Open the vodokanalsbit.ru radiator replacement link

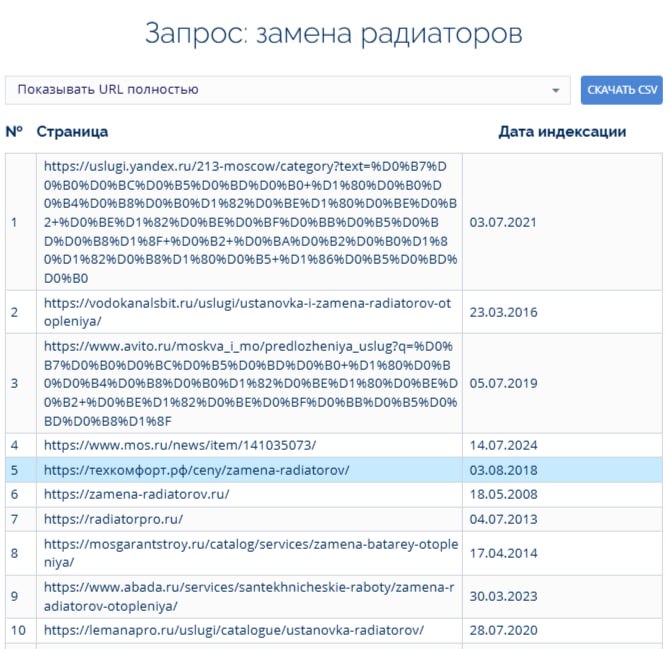249,312
